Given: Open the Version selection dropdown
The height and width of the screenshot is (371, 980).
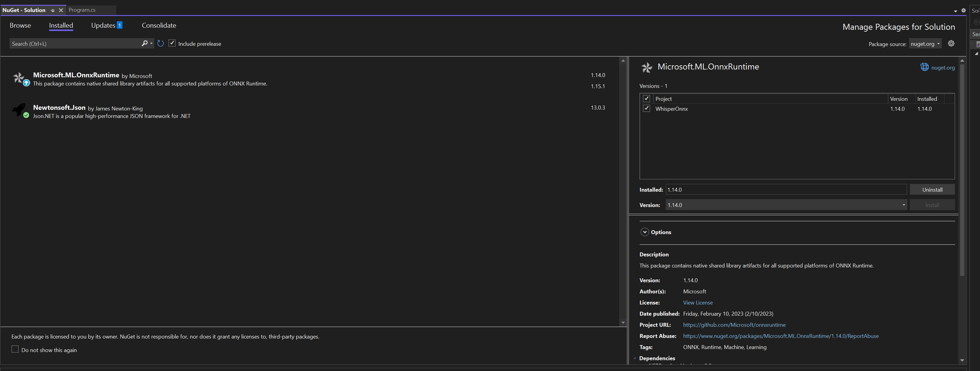Looking at the screenshot, I should [903, 205].
